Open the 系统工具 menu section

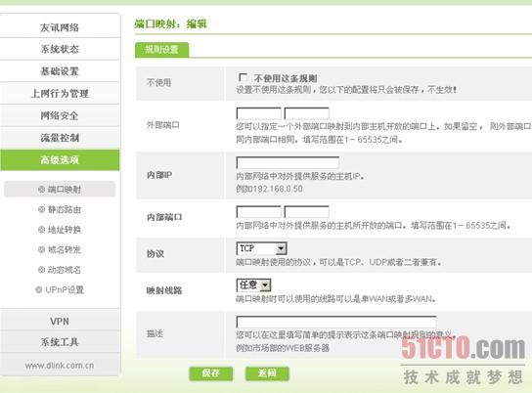tap(60, 342)
